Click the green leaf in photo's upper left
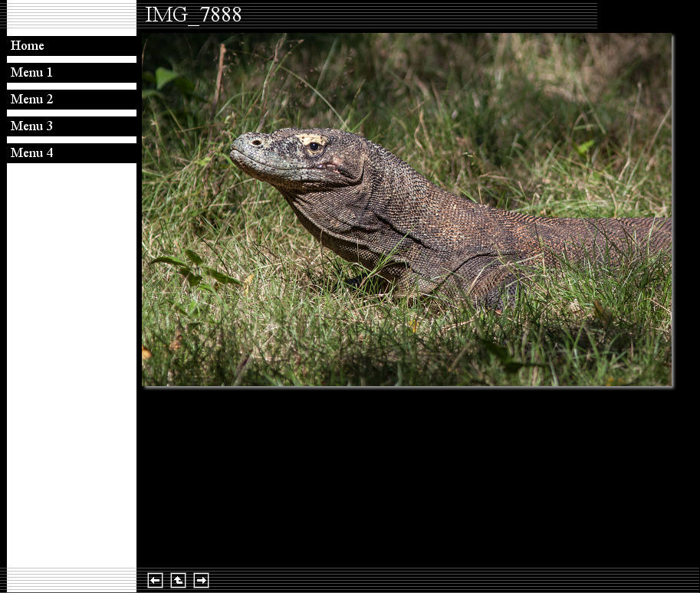700x593 pixels. 166,77
